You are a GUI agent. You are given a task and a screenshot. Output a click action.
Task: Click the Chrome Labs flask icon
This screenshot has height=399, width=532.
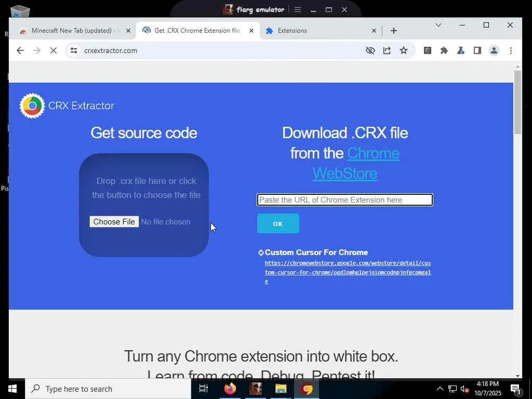(460, 50)
